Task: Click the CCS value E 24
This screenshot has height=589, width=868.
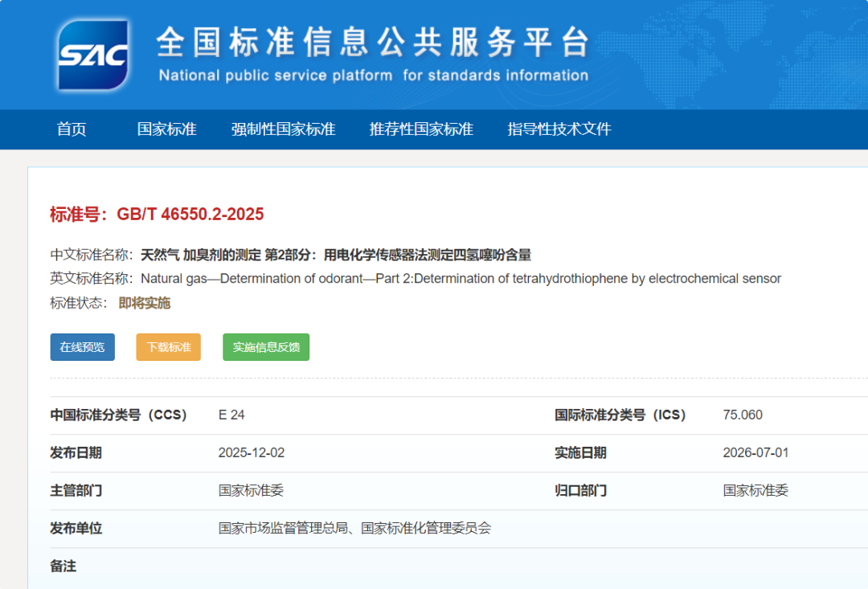Action: pos(231,415)
